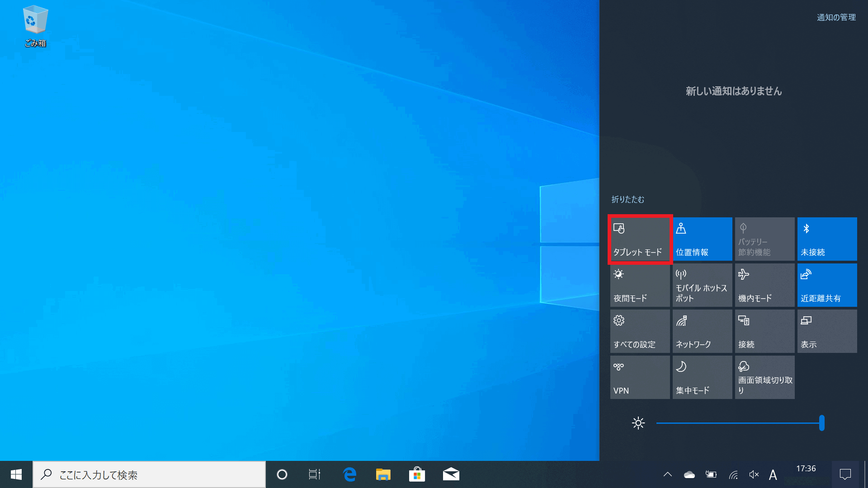Open Task View from taskbar
Screen dimensions: 868x488
[x=315, y=474]
